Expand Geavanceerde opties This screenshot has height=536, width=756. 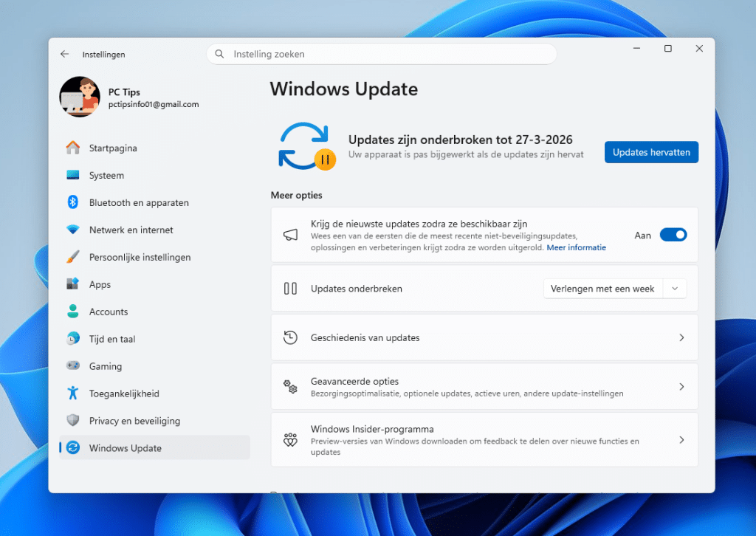pos(484,386)
